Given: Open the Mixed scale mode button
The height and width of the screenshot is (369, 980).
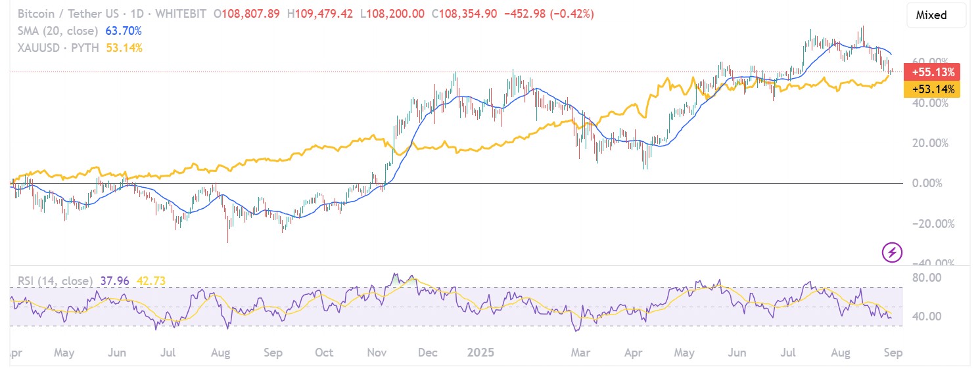Looking at the screenshot, I should click(936, 15).
